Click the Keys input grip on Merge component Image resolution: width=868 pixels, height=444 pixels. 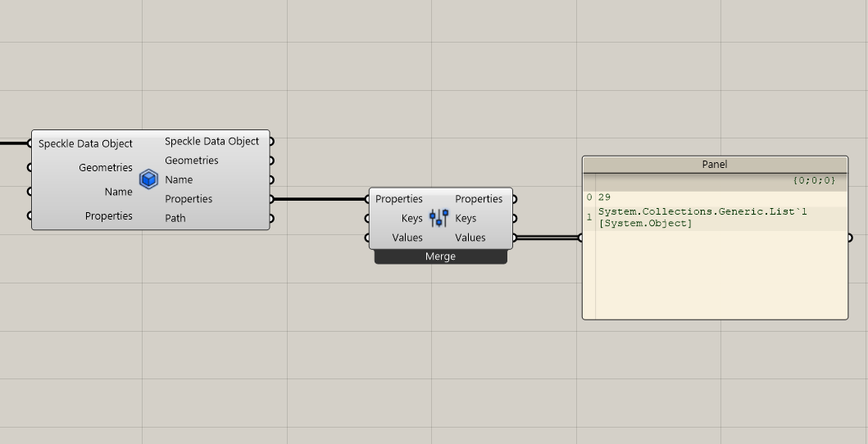click(367, 219)
